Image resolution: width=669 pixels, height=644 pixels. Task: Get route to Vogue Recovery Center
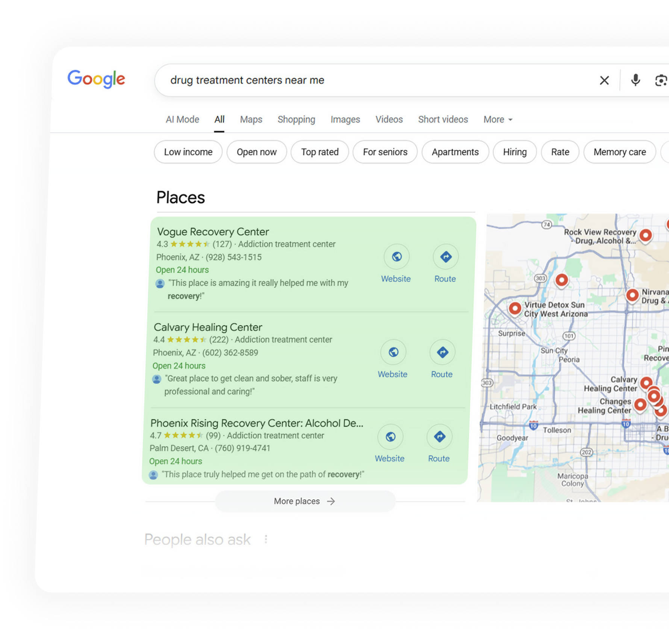pyautogui.click(x=445, y=257)
